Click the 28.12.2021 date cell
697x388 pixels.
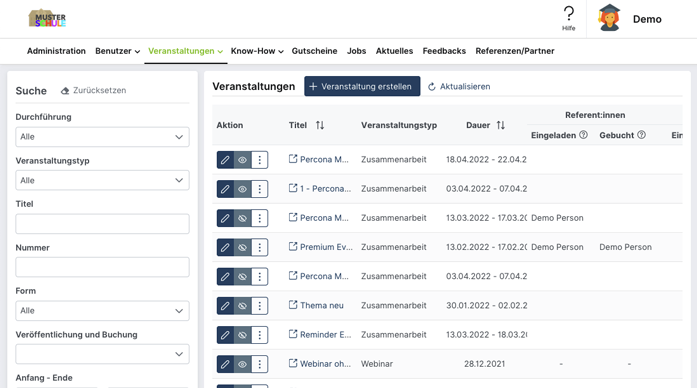[485, 364]
